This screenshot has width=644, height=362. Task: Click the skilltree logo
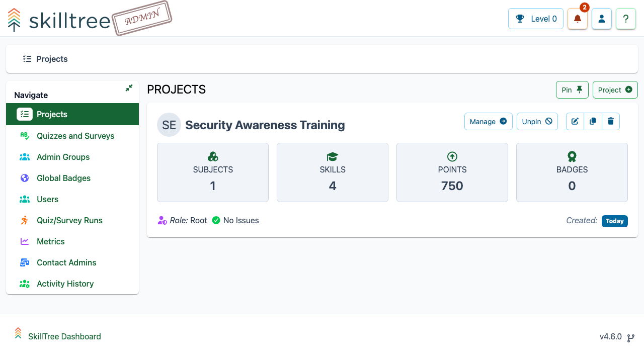tap(59, 20)
